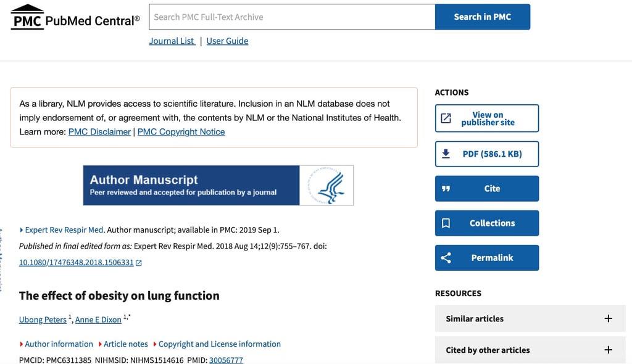Screen dimensions: 632x364
Task: Expand the Cited by other articles section
Action: pos(608,350)
